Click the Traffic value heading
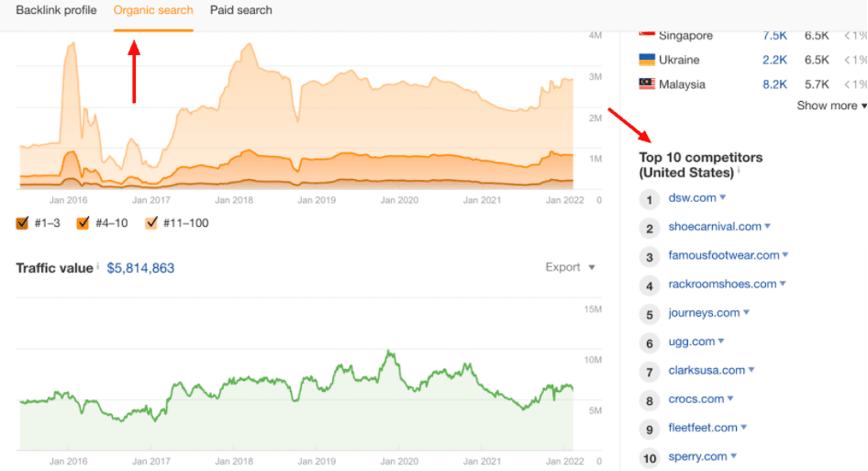The image size is (868, 471). pyautogui.click(x=54, y=268)
